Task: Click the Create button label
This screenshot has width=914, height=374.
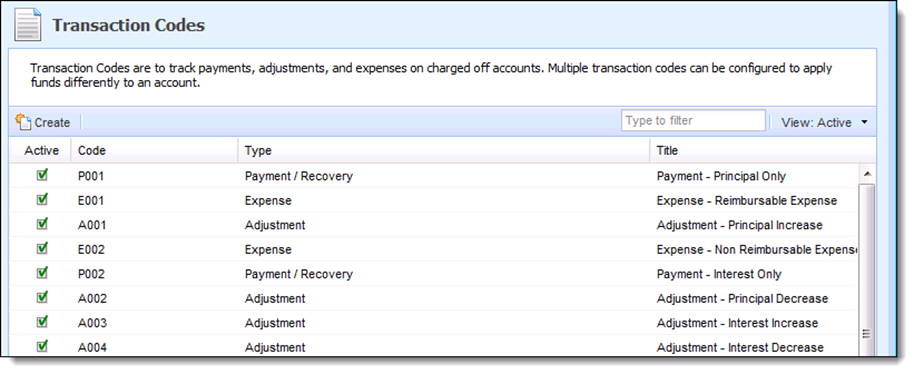Action: point(52,122)
